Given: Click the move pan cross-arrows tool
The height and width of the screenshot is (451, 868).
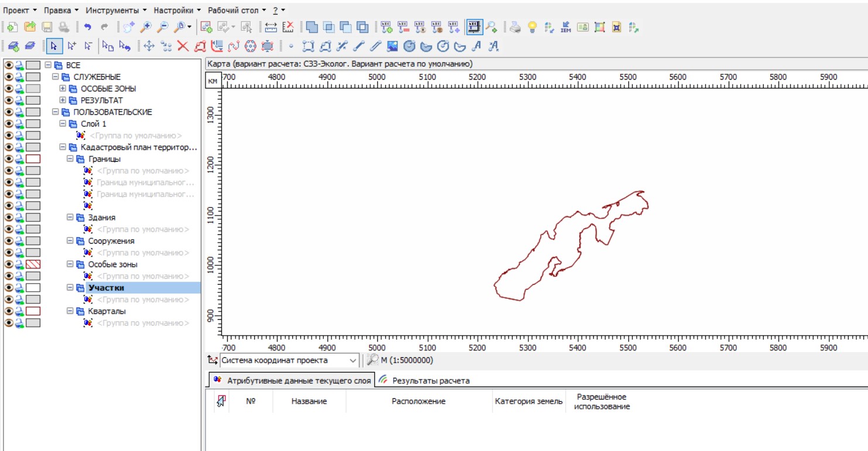Looking at the screenshot, I should tap(149, 46).
